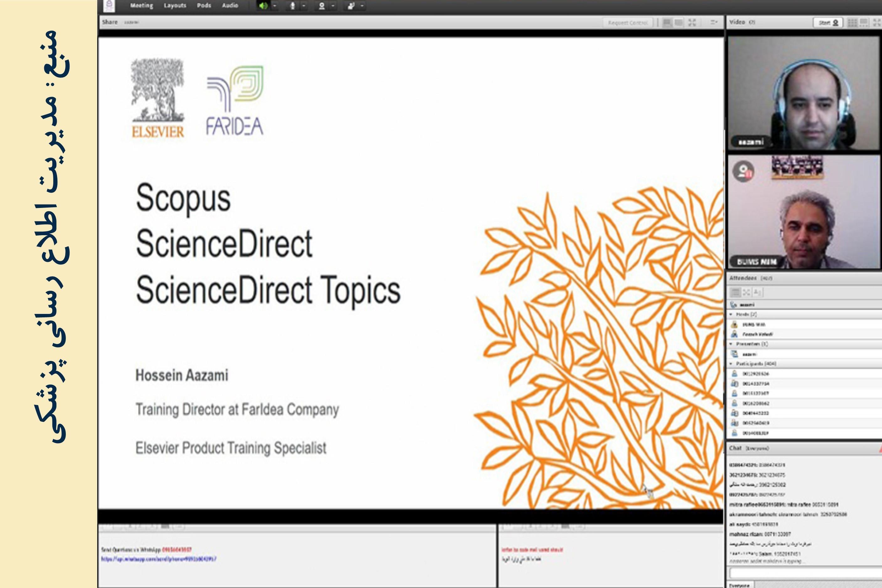Open status options dropdown next to raise hand
The image size is (882, 588).
[362, 6]
